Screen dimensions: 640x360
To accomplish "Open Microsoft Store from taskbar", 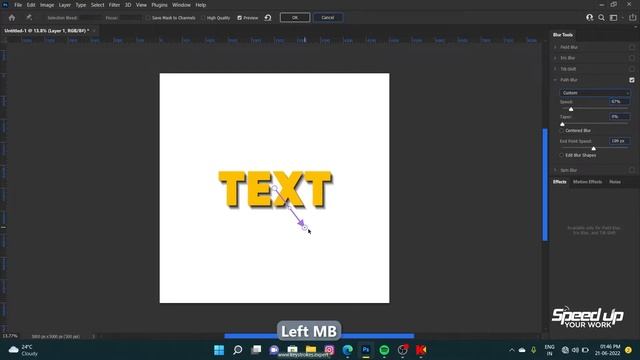I will pyautogui.click(x=292, y=350).
